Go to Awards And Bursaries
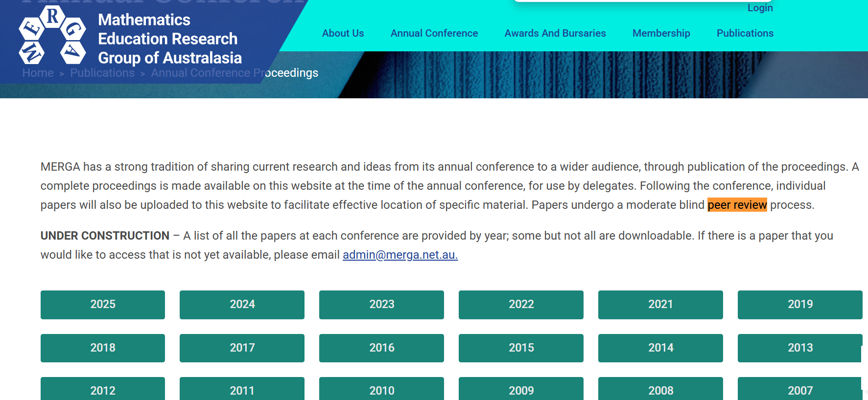The height and width of the screenshot is (400, 868). pos(555,33)
